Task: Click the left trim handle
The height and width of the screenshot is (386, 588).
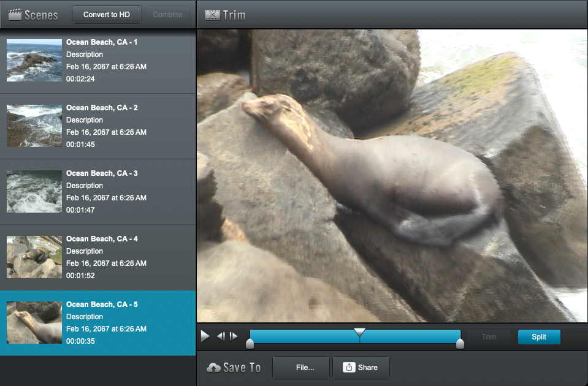Action: click(250, 344)
